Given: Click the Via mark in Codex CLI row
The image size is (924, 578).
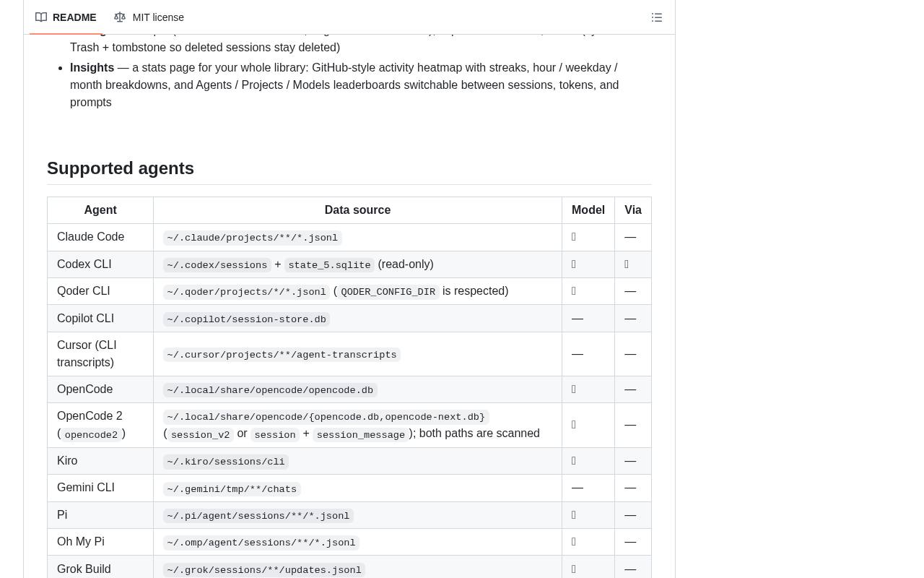Looking at the screenshot, I should point(627,264).
